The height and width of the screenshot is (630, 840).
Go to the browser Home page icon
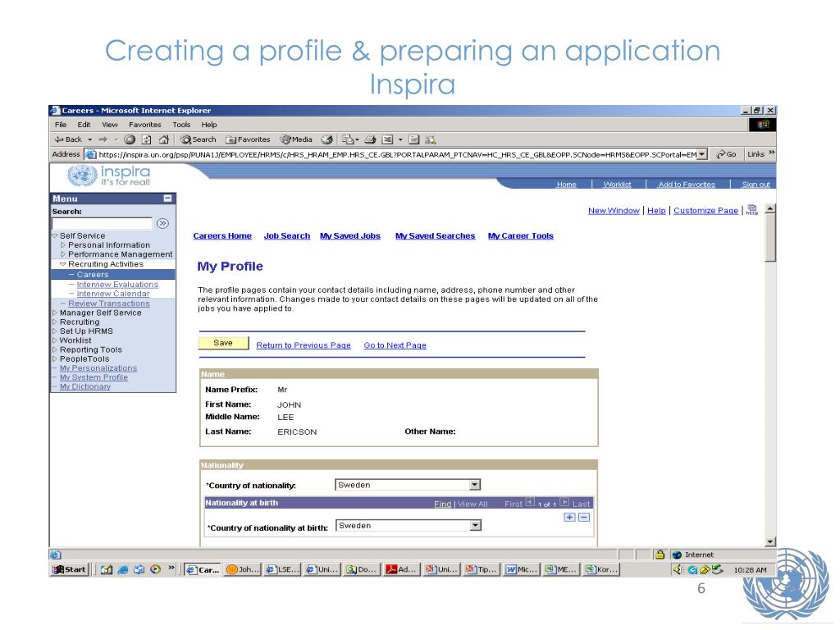coord(164,139)
